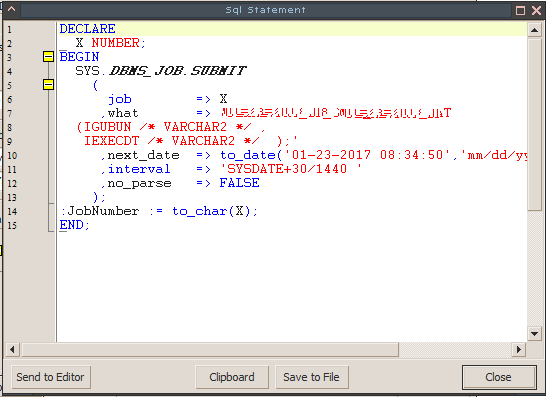Click the 'interval' parameter name
The image size is (548, 397).
(139, 169)
